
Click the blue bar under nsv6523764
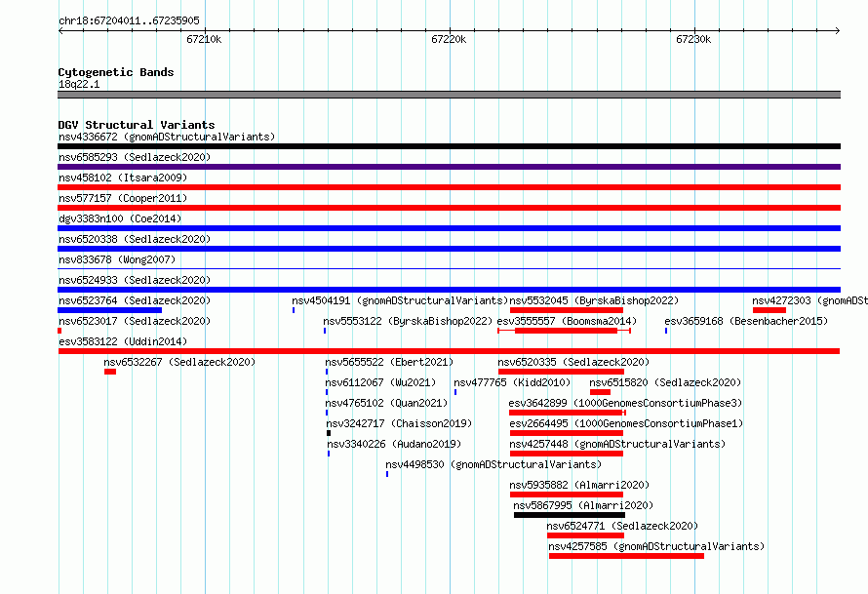click(109, 310)
